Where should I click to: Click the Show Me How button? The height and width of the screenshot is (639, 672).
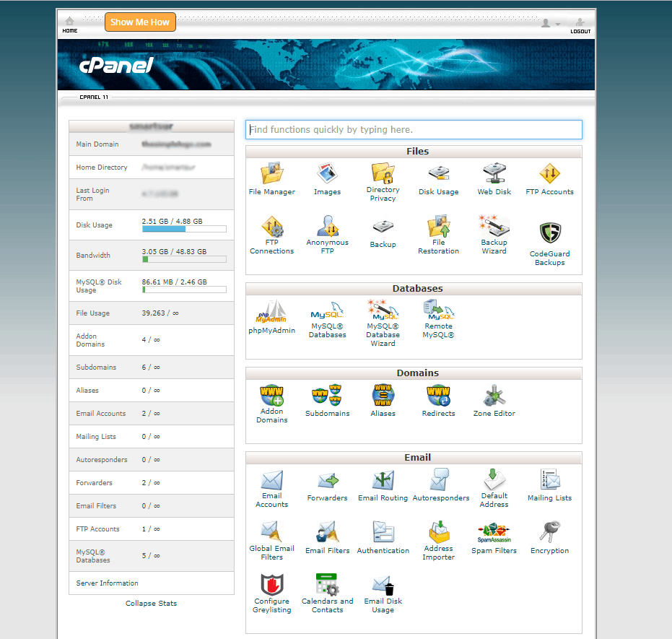(140, 22)
